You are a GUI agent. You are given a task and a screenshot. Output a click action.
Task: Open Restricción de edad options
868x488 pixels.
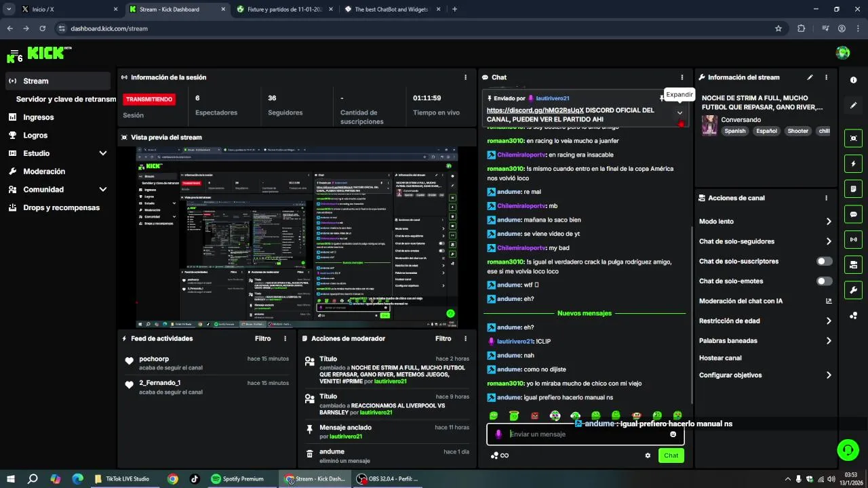pyautogui.click(x=765, y=321)
